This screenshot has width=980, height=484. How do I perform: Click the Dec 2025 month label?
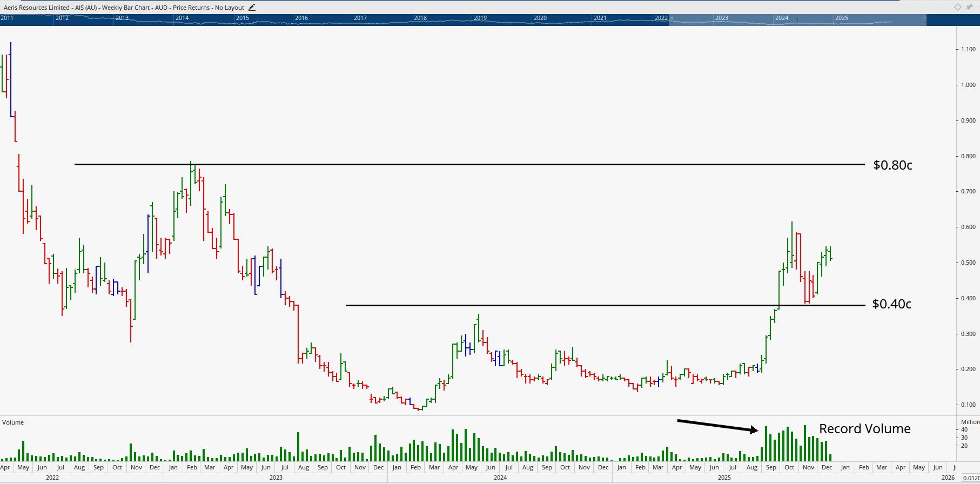(827, 467)
